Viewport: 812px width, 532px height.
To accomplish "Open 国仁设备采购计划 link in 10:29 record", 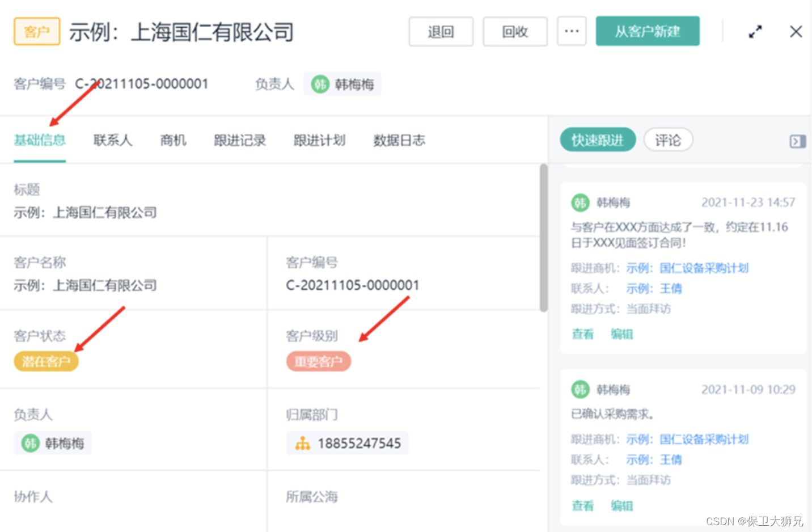I will (x=687, y=440).
